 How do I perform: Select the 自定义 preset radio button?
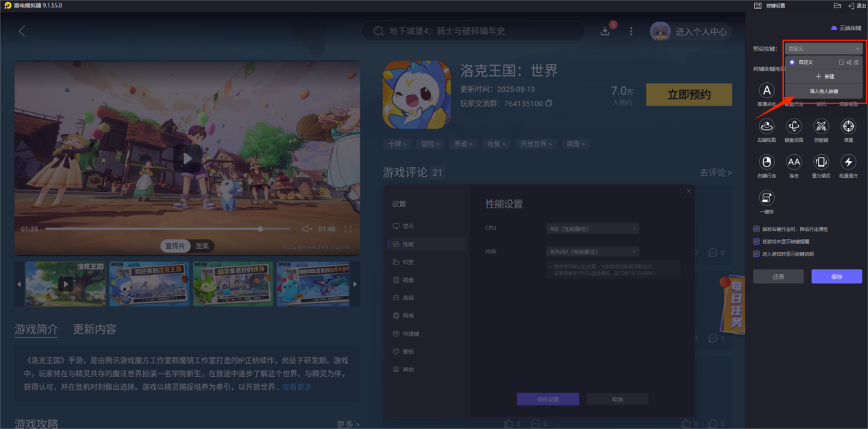(792, 62)
